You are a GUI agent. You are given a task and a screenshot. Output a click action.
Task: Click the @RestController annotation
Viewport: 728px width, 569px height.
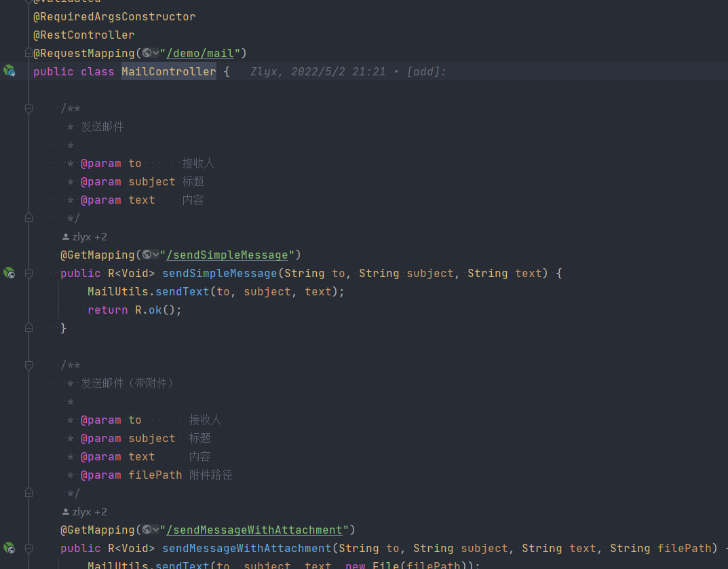[x=84, y=35]
